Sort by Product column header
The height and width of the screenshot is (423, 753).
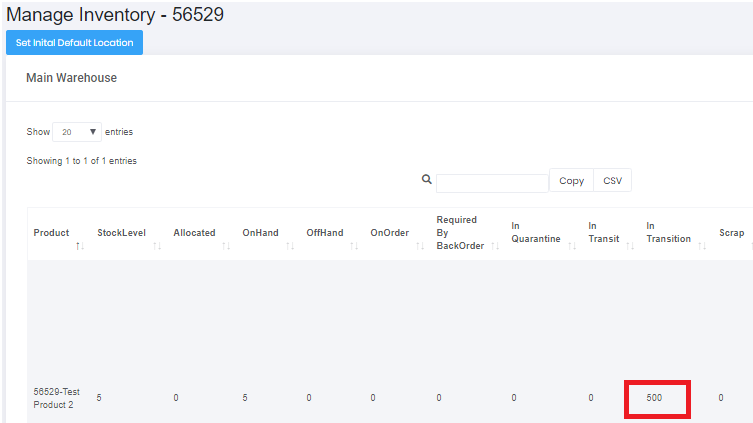click(x=51, y=233)
